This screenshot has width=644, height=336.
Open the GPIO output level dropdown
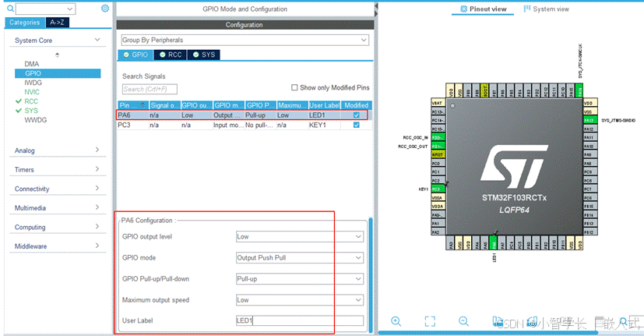(x=299, y=236)
